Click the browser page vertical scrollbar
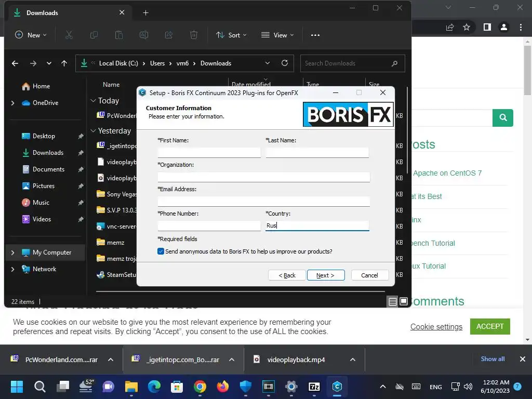 (527, 70)
